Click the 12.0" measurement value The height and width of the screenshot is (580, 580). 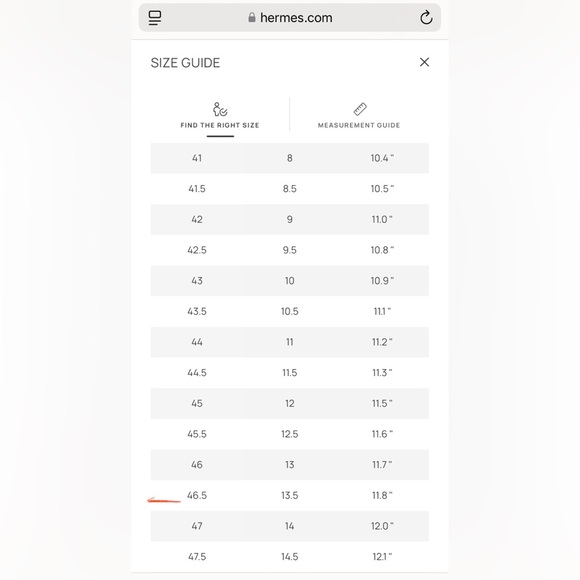pos(382,526)
